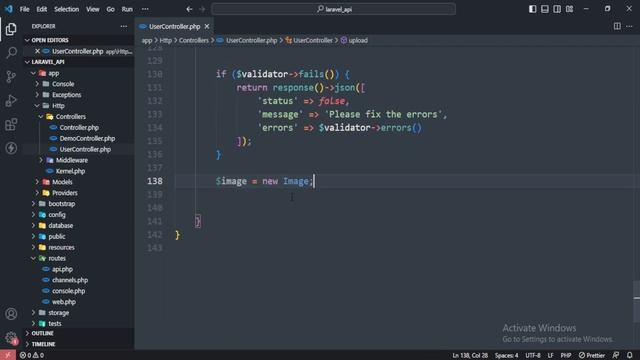Screen dimensions: 640x360
Task: Open the Explorer view in activity bar
Action: point(11,29)
